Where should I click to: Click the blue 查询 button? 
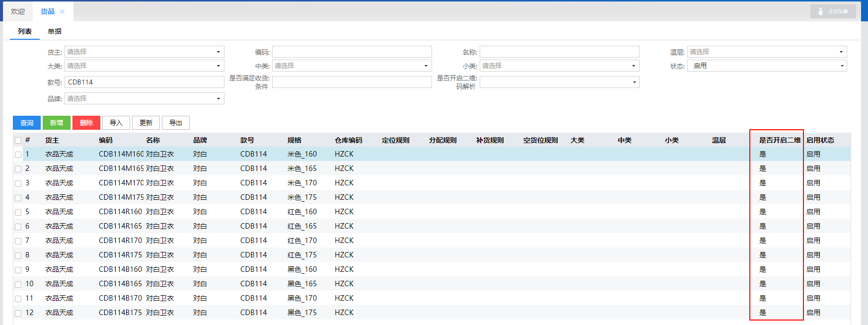[x=27, y=123]
